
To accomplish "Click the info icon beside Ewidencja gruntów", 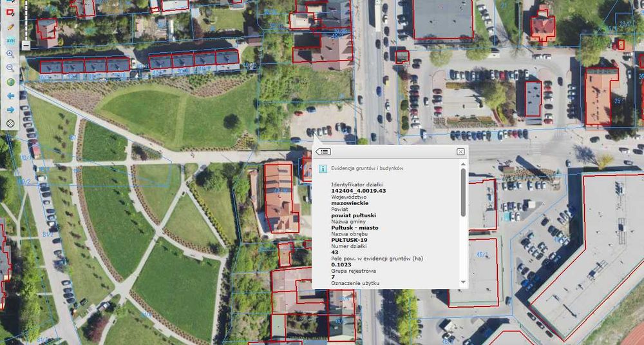I will coord(323,168).
